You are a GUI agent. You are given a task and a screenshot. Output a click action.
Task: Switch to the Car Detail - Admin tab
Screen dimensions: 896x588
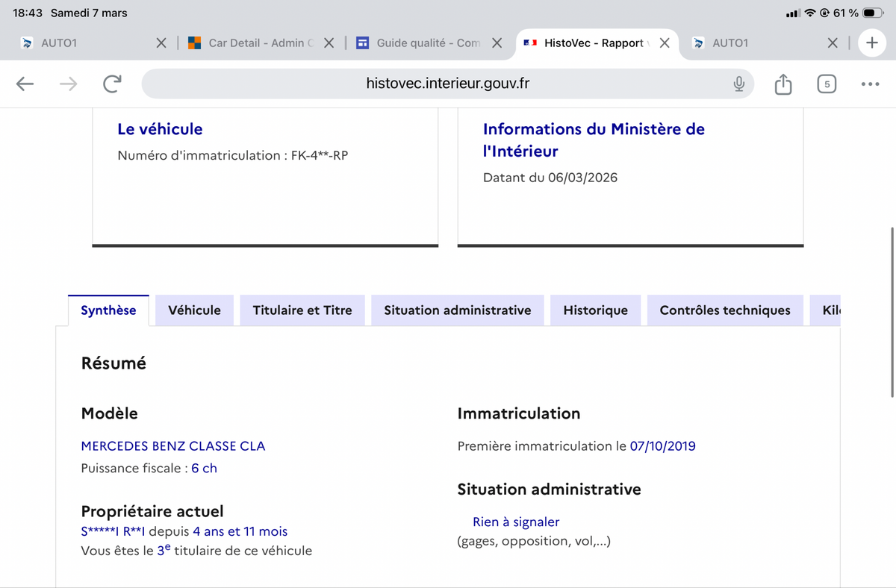pos(254,43)
